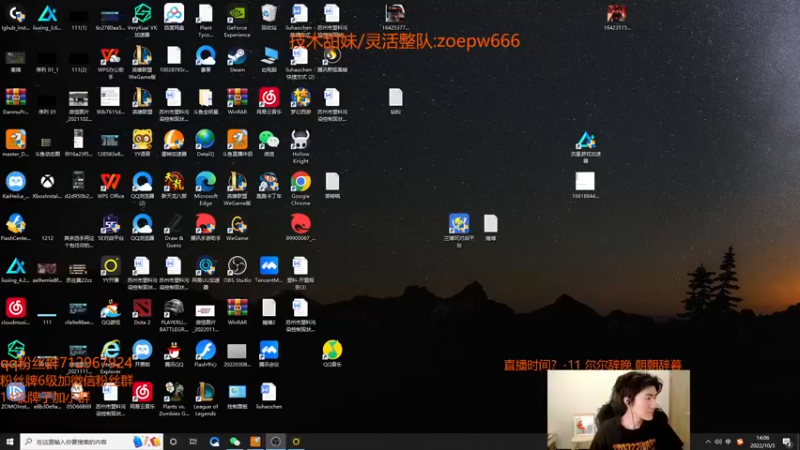Open the Internet Explorer desktop icon
The image size is (800, 450).
[x=111, y=357]
